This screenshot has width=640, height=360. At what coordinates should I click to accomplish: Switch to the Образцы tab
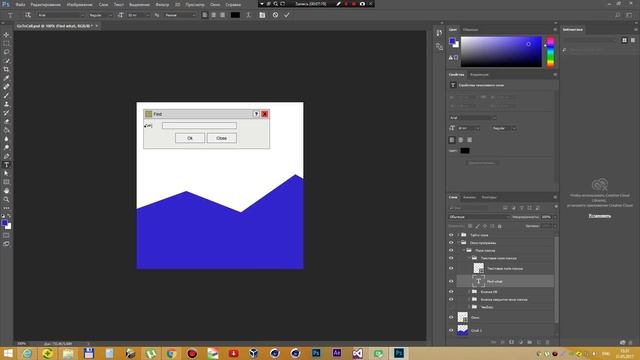click(x=471, y=30)
